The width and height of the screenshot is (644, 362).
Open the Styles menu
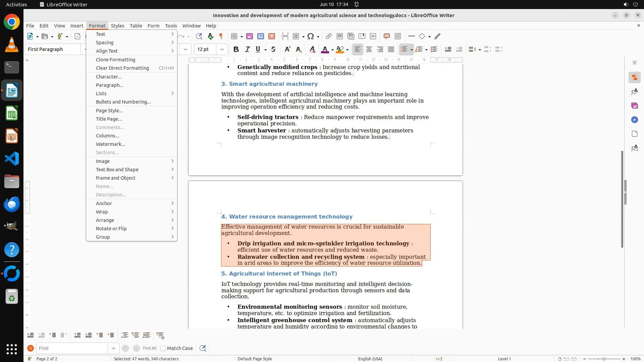point(117,25)
